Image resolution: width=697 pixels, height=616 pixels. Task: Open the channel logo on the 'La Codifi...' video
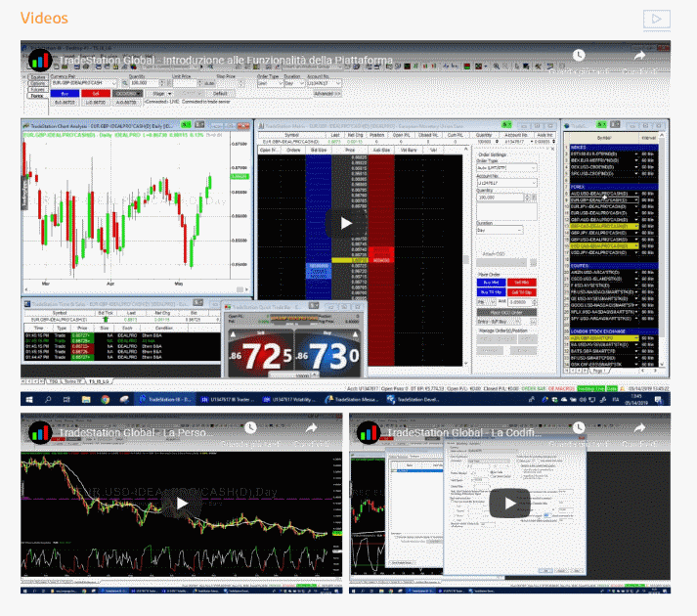(x=369, y=432)
